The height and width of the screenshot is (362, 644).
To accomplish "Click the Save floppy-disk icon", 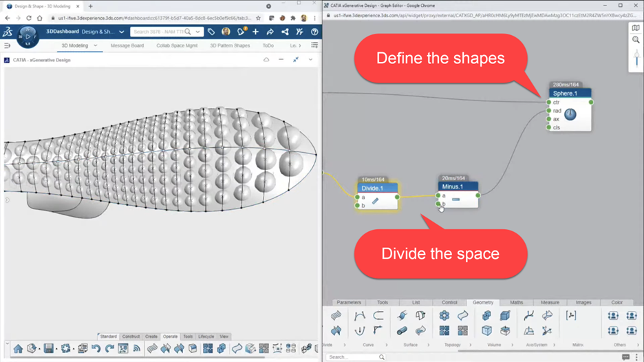I will click(x=48, y=348).
